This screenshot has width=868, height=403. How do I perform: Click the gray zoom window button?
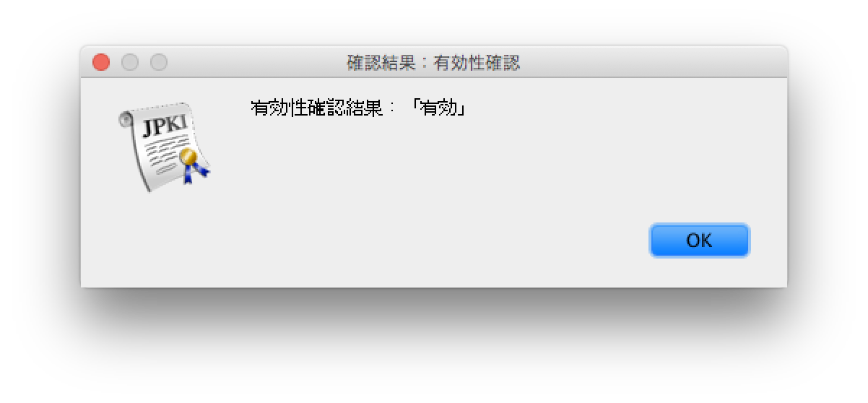[x=159, y=63]
